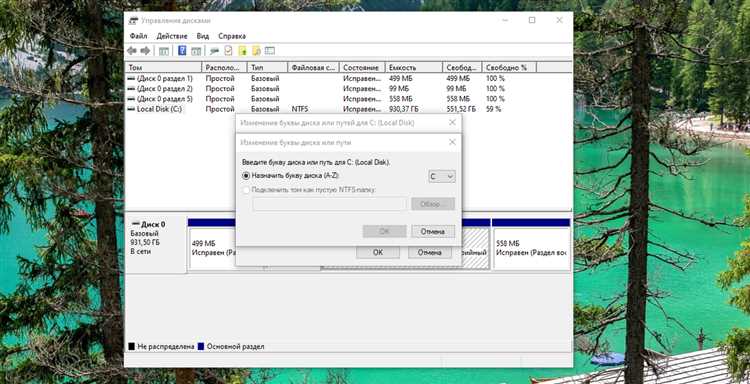Viewport: 750px width, 384px height.
Task: Sort by Свобод... column header
Action: (x=462, y=68)
